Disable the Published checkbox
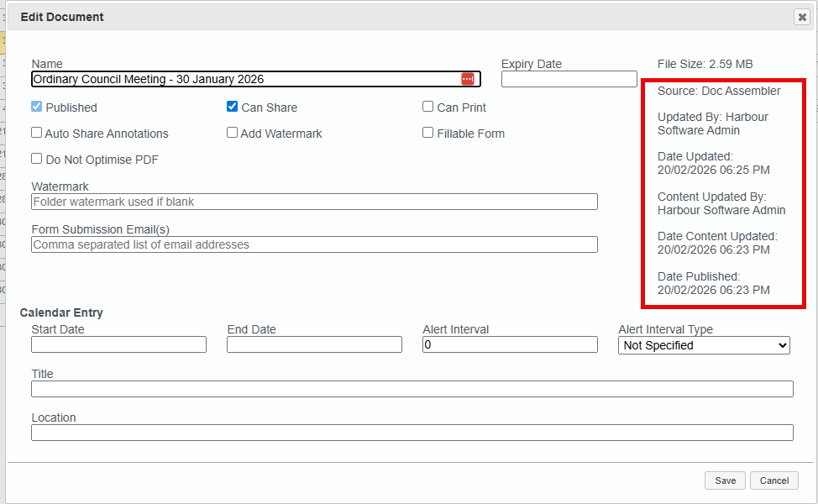 pos(35,107)
